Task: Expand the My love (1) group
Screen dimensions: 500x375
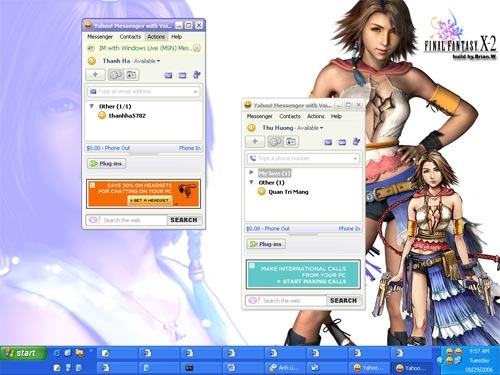Action: click(251, 172)
